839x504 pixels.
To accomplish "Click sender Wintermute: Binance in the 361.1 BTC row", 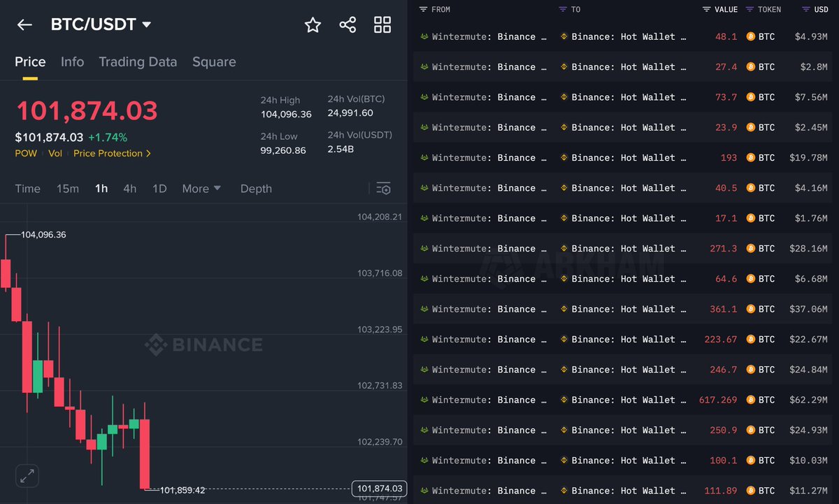I will point(489,309).
